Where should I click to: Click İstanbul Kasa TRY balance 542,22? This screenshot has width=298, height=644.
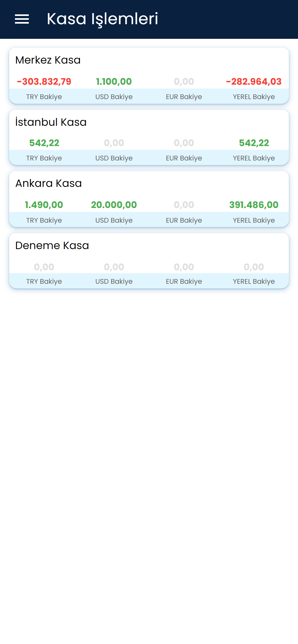pyautogui.click(x=44, y=143)
